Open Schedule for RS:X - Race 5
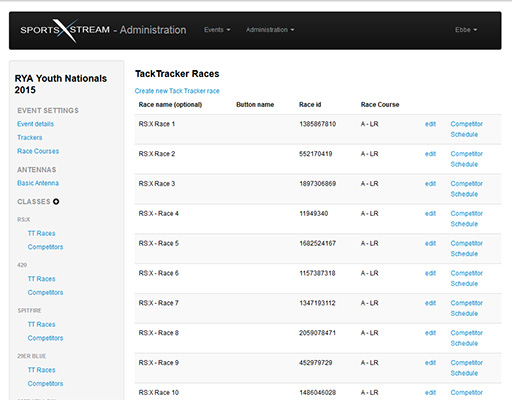This screenshot has width=512, height=400. (x=464, y=254)
